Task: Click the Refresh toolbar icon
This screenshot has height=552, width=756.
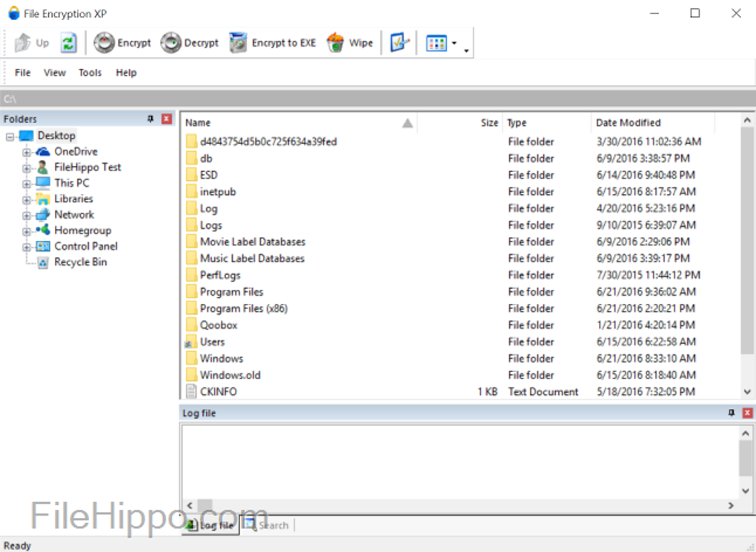Action: 69,42
